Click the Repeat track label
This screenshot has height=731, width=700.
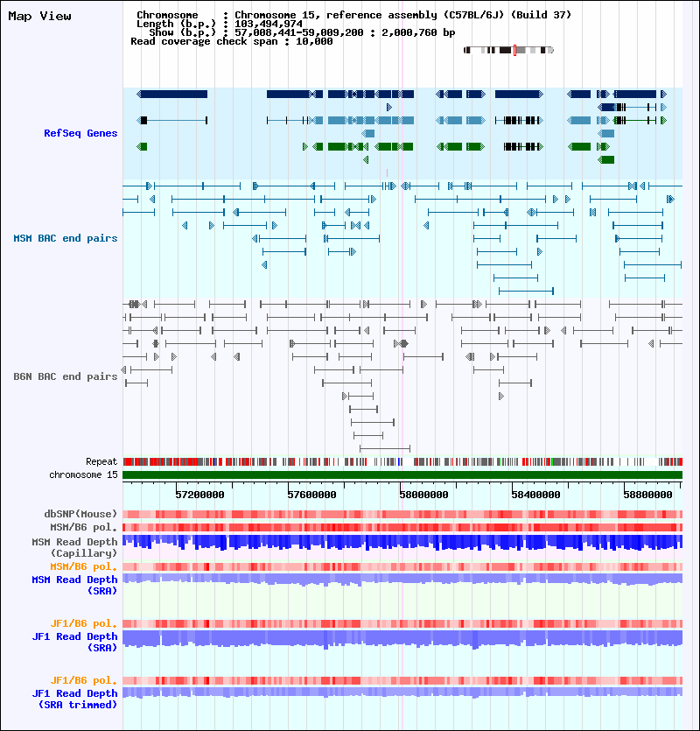point(101,461)
